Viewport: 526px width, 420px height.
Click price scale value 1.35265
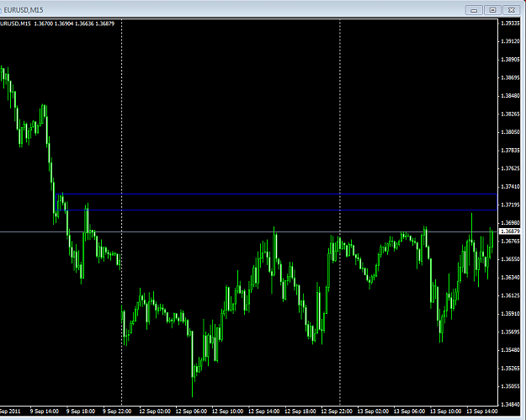510,368
